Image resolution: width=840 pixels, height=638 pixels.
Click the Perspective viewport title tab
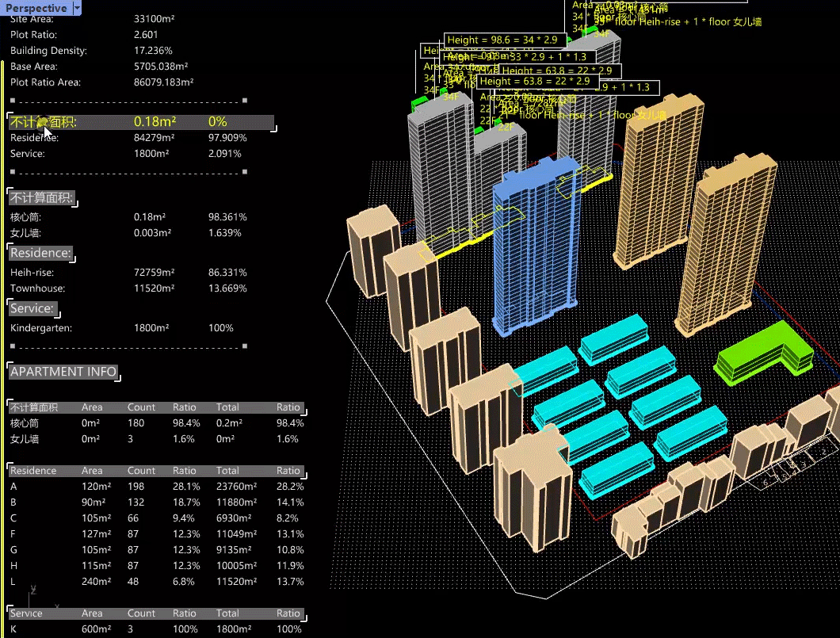tap(36, 8)
